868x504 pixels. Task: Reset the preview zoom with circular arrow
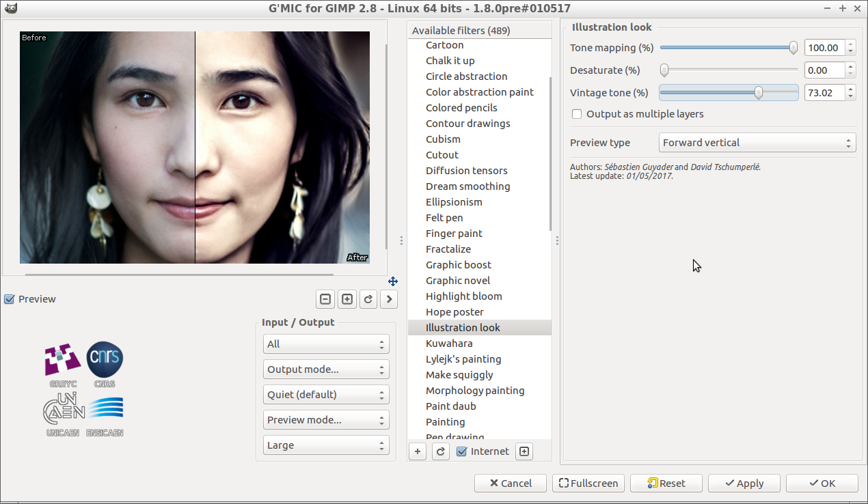[368, 299]
